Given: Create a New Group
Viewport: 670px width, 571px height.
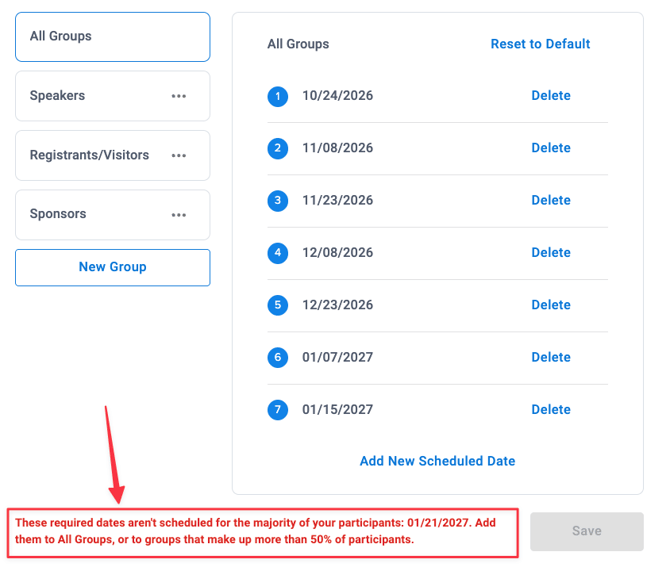Looking at the screenshot, I should [113, 268].
